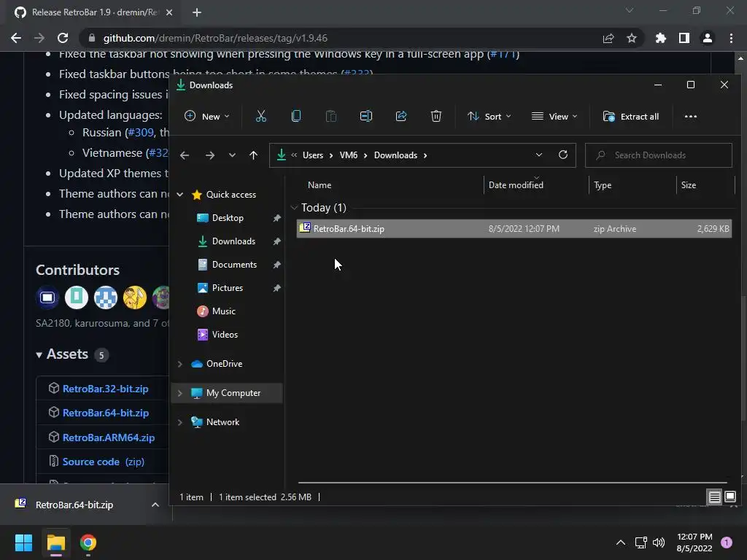Click RetroBar.ARM64.zip download link
This screenshot has width=747, height=560.
click(109, 437)
